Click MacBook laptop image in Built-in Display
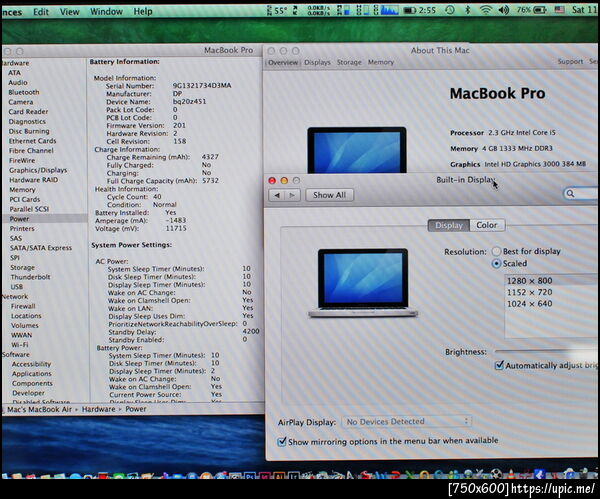The width and height of the screenshot is (600, 499). (363, 283)
